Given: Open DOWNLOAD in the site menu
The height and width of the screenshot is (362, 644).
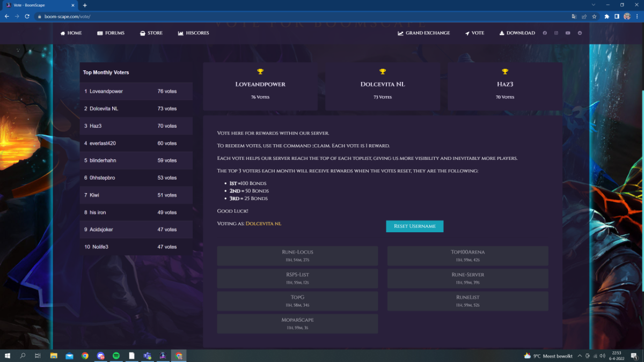Looking at the screenshot, I should pos(517,33).
